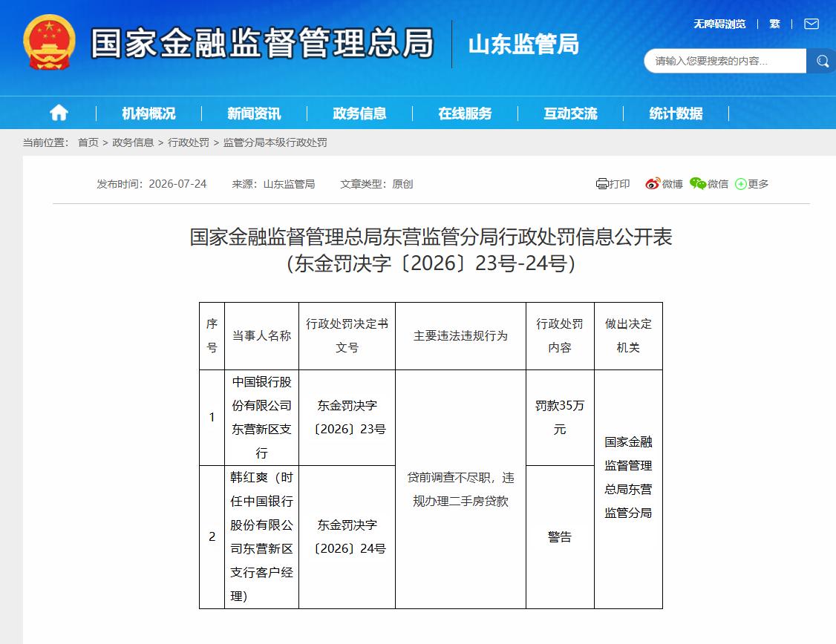Switch to traditional Chinese with 繁 link
Viewport: 836px width, 644px height.
[x=774, y=24]
